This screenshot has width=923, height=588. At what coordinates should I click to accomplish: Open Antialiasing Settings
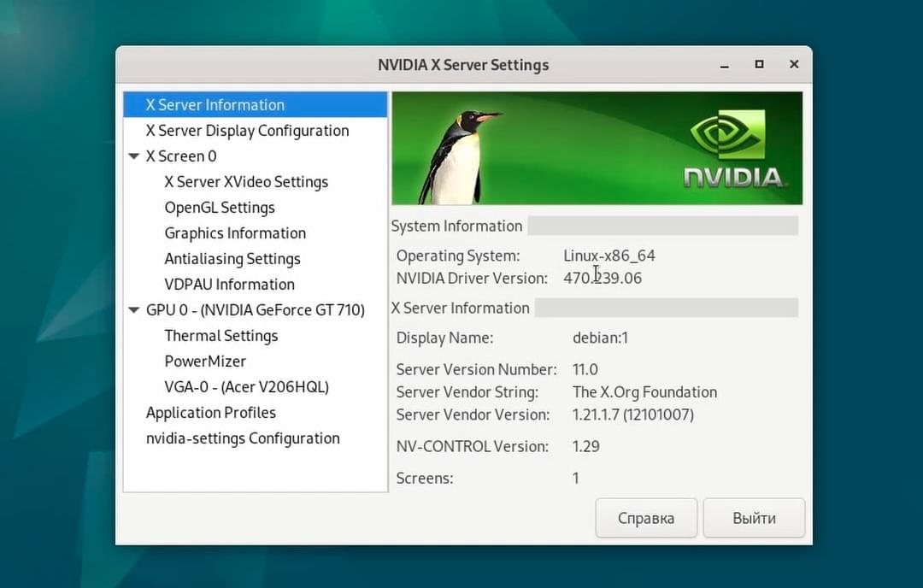click(232, 259)
